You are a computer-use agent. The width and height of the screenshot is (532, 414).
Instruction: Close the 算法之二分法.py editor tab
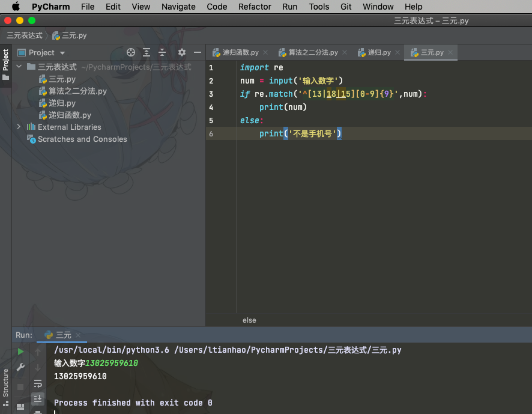pos(345,52)
